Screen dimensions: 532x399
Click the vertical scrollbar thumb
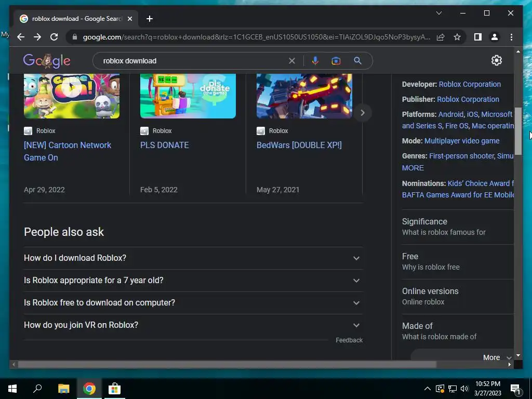pyautogui.click(x=518, y=131)
